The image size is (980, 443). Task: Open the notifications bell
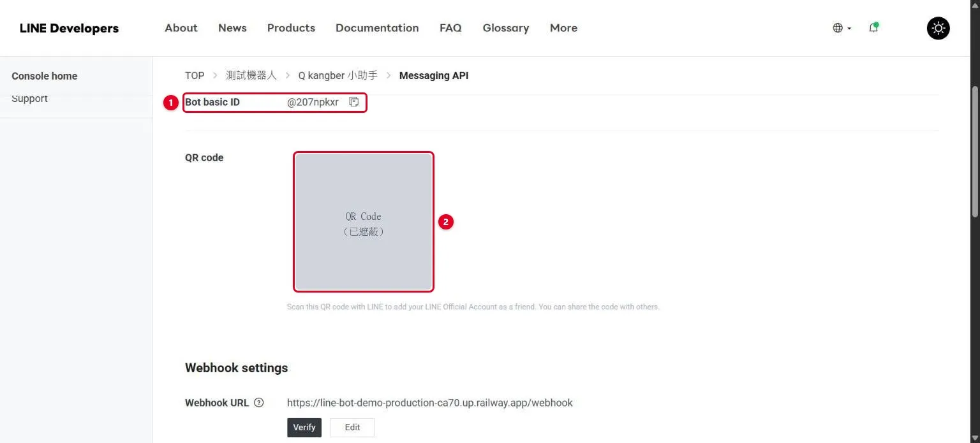tap(873, 28)
